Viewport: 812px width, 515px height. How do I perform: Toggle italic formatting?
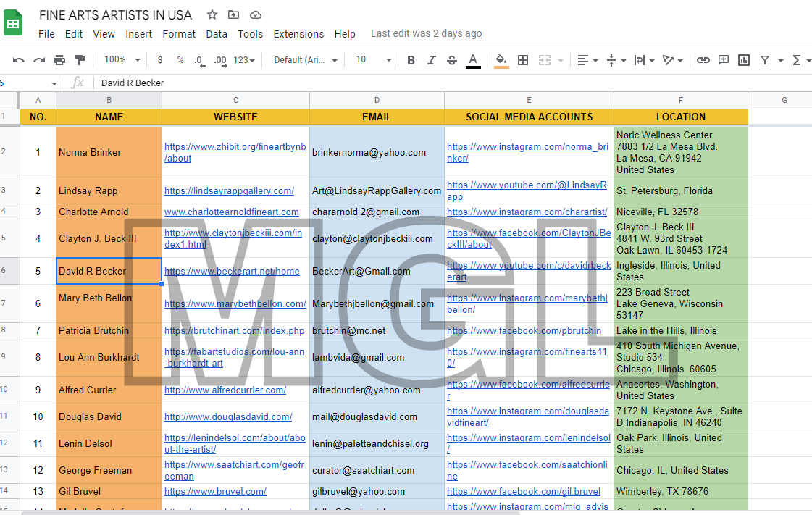point(432,60)
